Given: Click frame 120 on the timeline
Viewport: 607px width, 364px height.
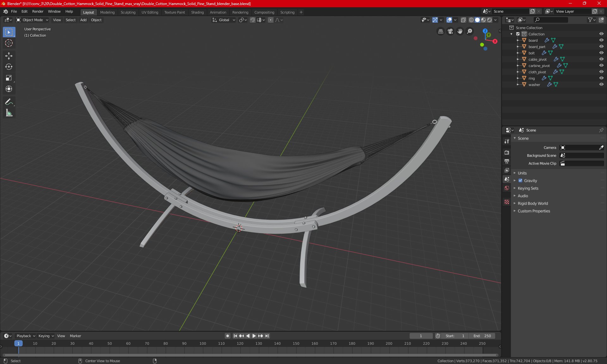Looking at the screenshot, I should [240, 347].
